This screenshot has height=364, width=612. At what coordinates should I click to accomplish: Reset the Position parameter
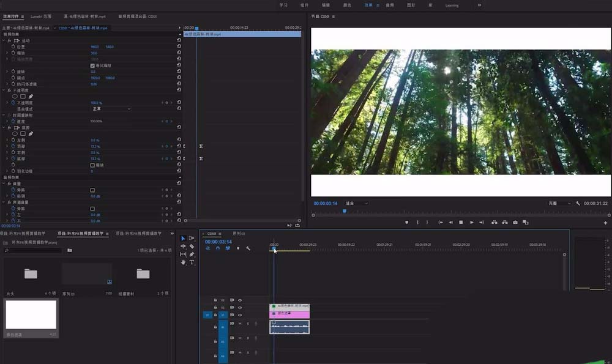click(179, 46)
